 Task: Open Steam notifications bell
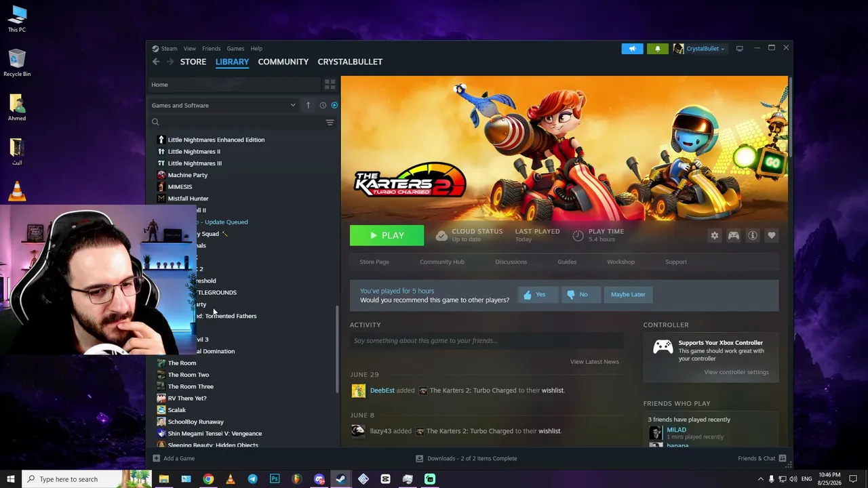pyautogui.click(x=657, y=49)
